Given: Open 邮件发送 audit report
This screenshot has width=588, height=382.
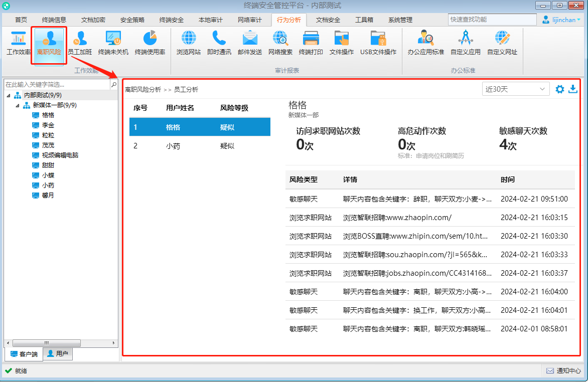Looking at the screenshot, I should pos(250,44).
